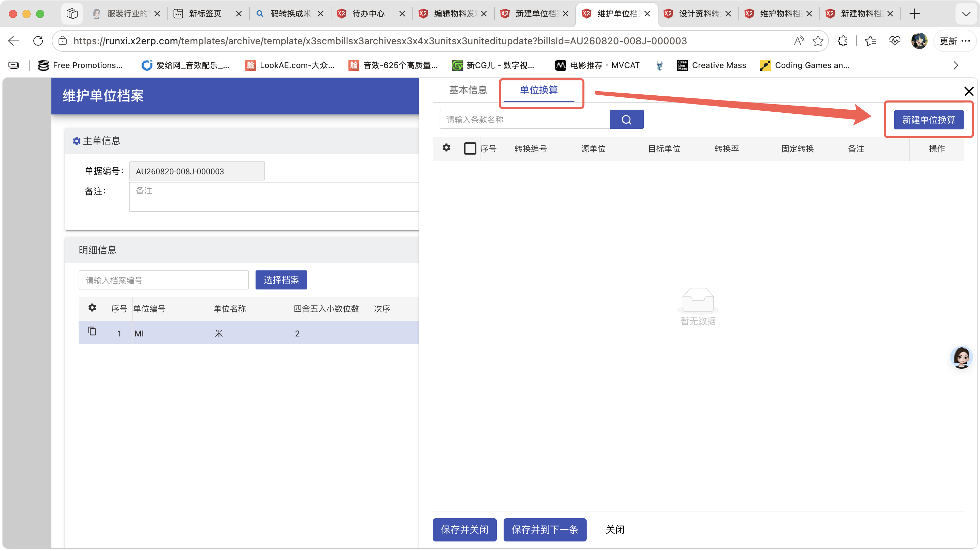This screenshot has height=551, width=980.
Task: Open the browser profile avatar
Action: 919,41
